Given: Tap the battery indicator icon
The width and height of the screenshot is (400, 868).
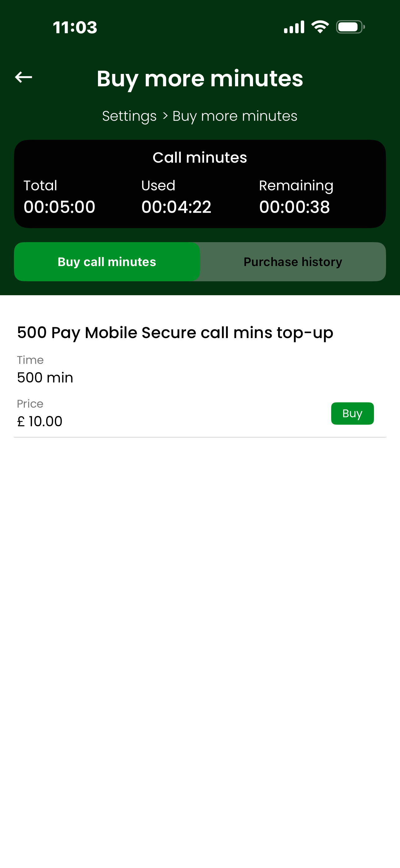Looking at the screenshot, I should coord(350,27).
